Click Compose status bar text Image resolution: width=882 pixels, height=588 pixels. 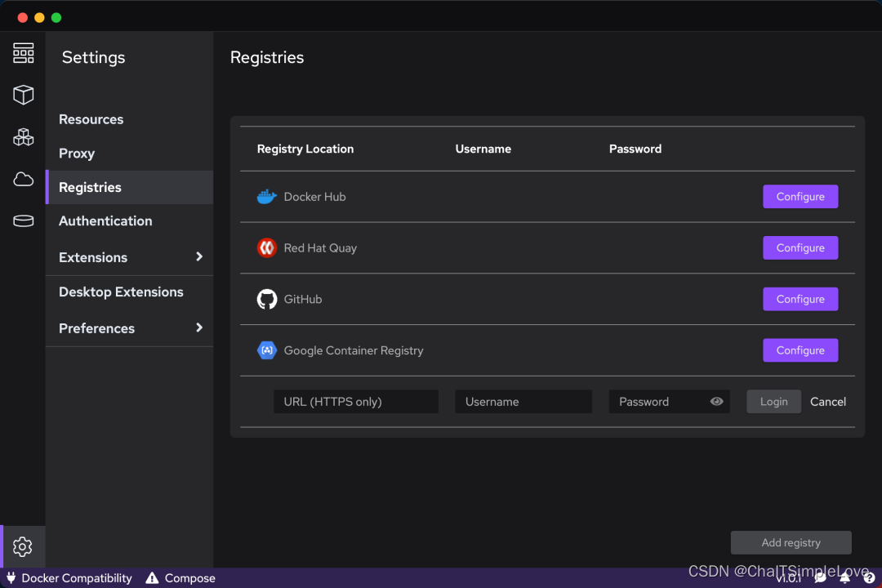click(x=189, y=578)
